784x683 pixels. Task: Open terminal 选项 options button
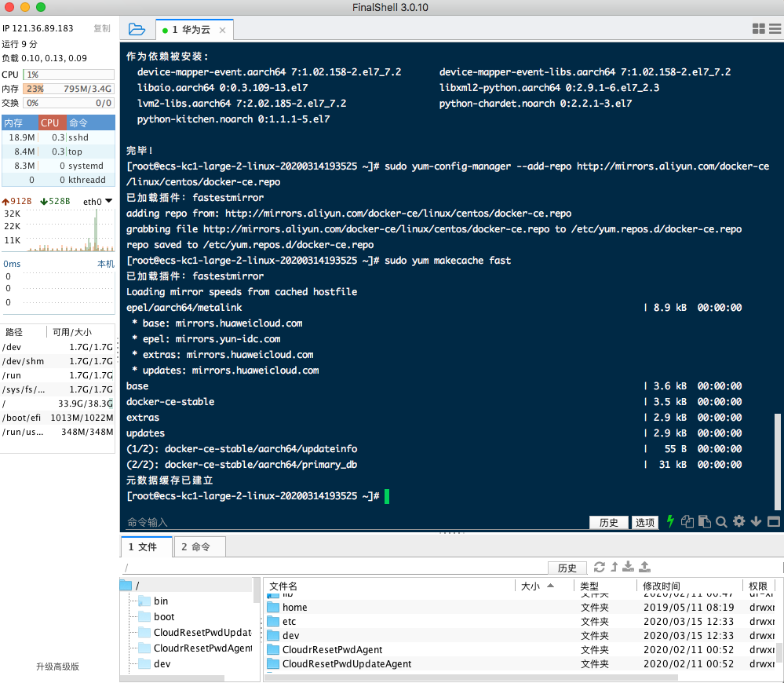(645, 522)
